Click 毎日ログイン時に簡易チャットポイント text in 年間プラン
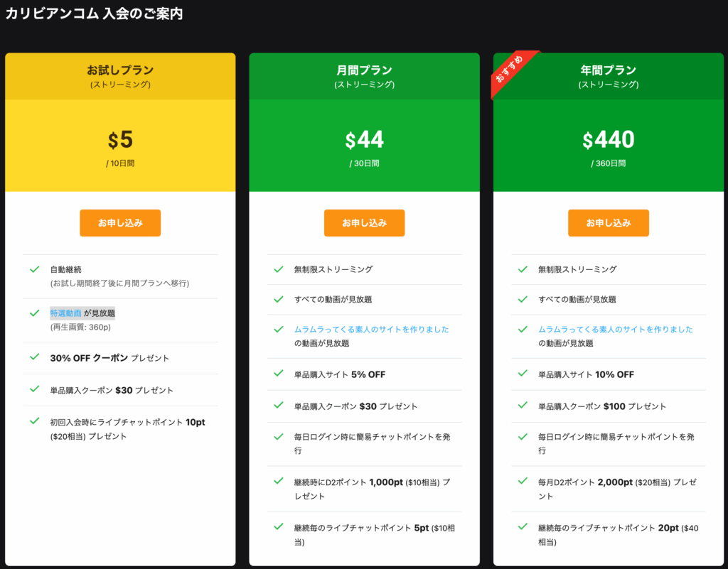Screen dimensions: 728x569 tap(616, 443)
